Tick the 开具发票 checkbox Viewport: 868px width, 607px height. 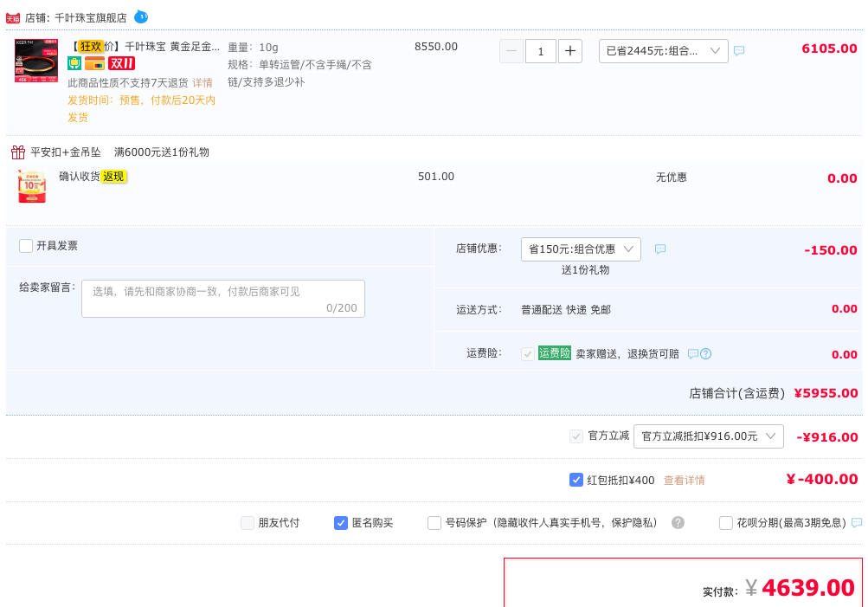[26, 246]
